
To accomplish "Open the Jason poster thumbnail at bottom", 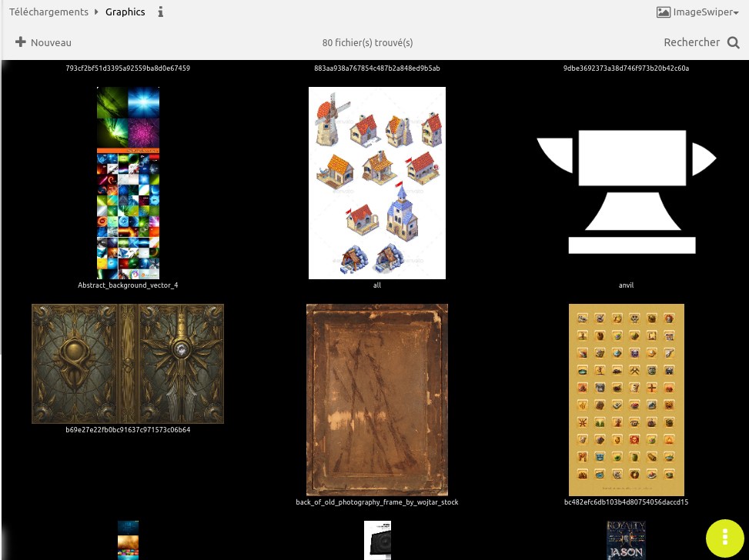I will pyautogui.click(x=626, y=540).
